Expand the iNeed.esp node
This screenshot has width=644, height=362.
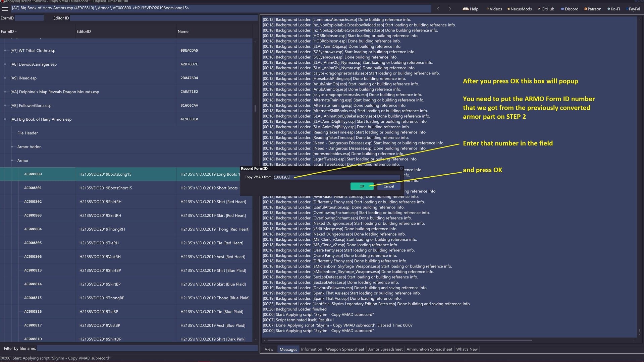coord(5,78)
